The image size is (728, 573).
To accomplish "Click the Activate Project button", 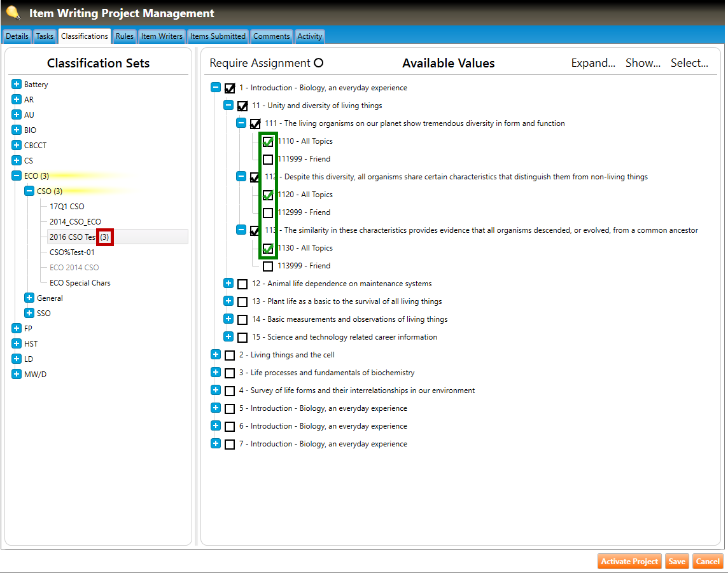I will tap(629, 562).
